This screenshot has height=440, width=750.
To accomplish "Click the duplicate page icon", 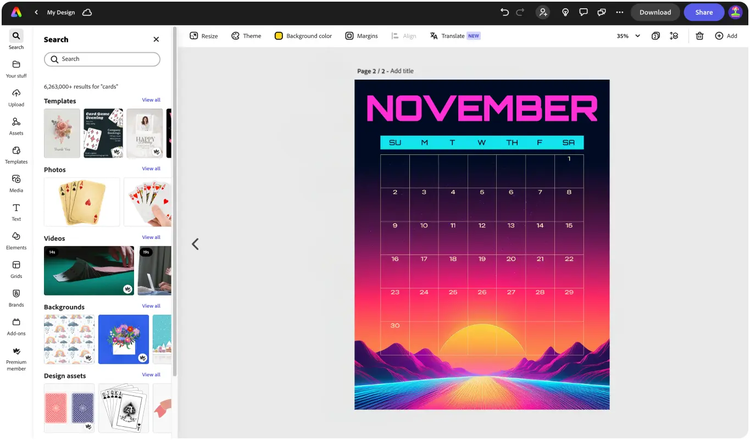I will pos(655,36).
